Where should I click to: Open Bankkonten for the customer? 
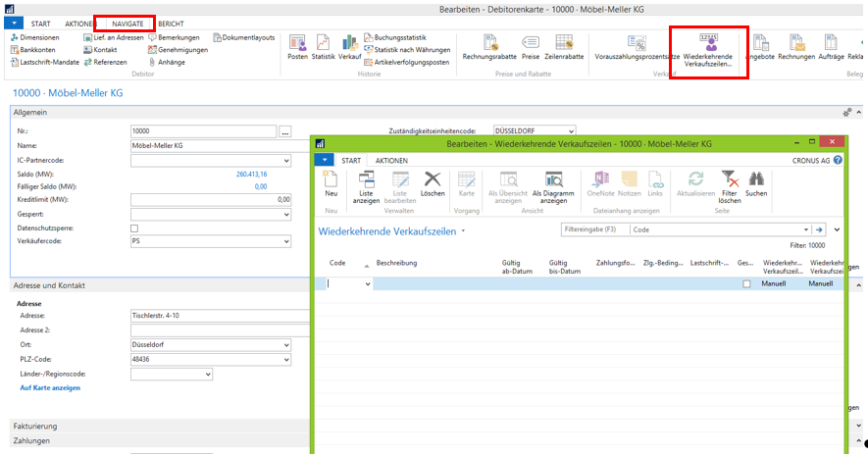pyautogui.click(x=32, y=50)
